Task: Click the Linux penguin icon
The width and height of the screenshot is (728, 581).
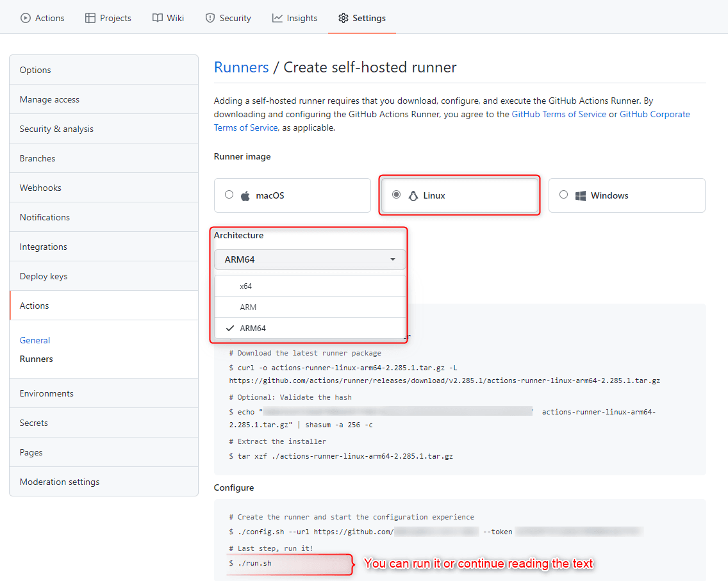Action: point(413,195)
